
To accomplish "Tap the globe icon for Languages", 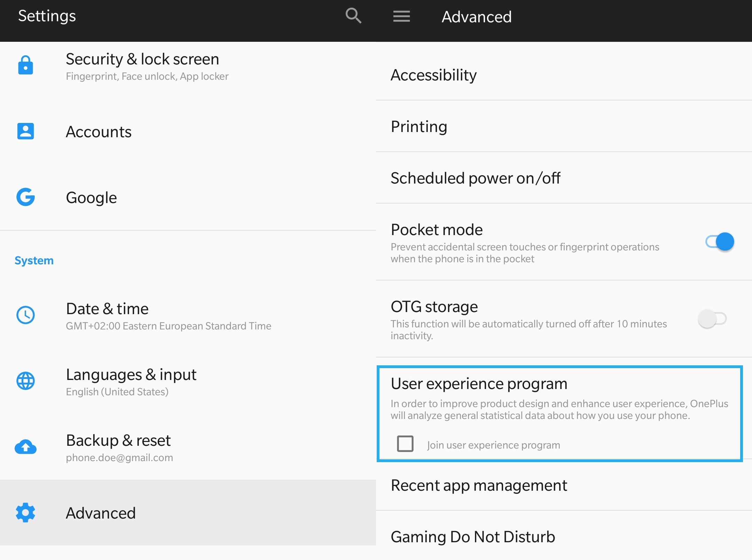I will click(25, 381).
